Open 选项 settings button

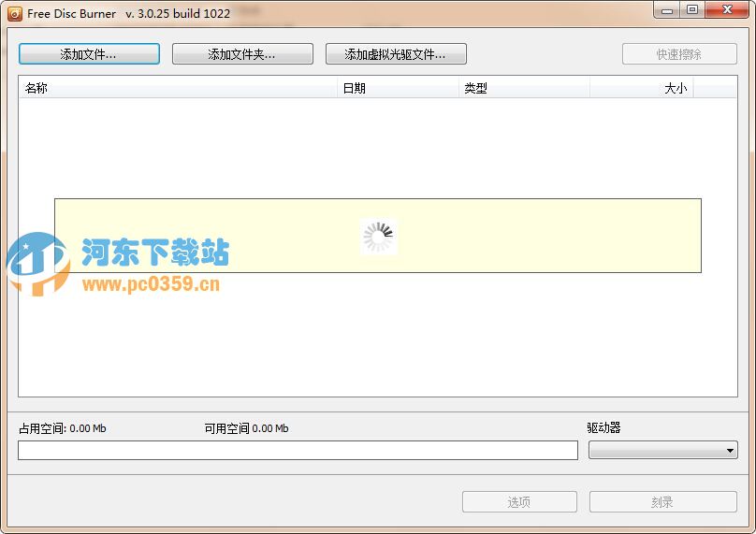pos(519,501)
